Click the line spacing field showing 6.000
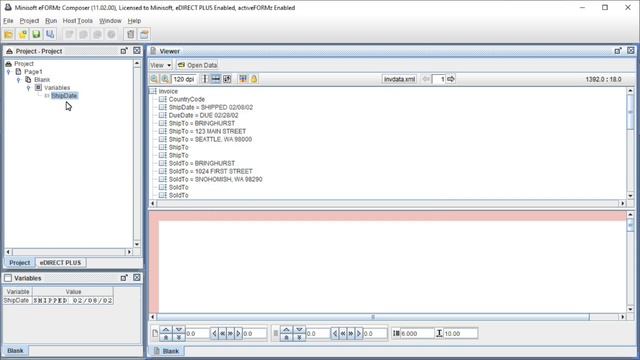Screen dimensions: 640x360 click(417, 333)
